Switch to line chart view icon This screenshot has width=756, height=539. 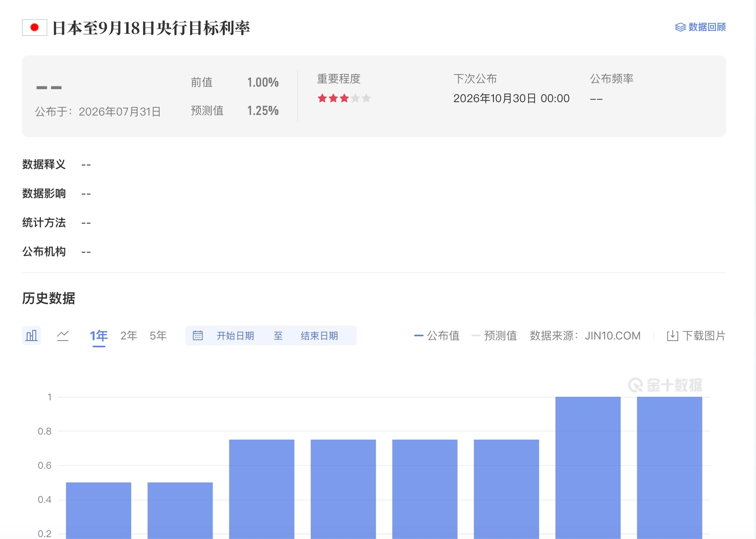tap(63, 335)
